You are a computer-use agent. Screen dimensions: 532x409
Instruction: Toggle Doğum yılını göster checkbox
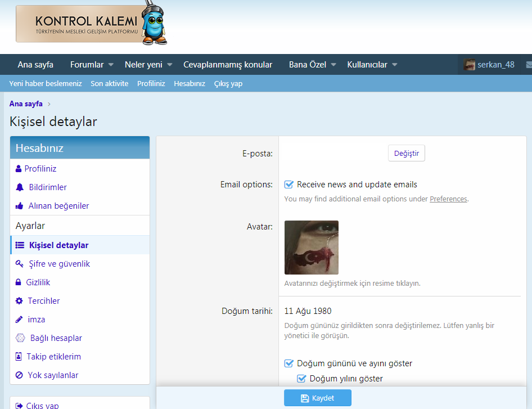pos(301,379)
